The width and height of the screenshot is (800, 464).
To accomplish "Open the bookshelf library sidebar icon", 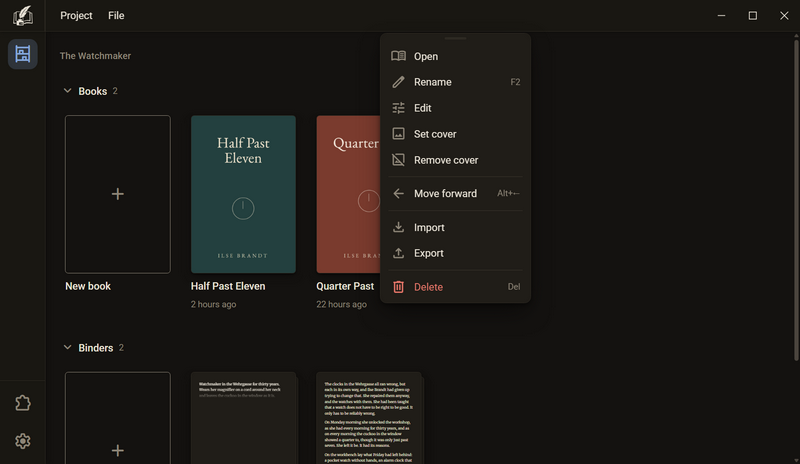I will coord(22,54).
